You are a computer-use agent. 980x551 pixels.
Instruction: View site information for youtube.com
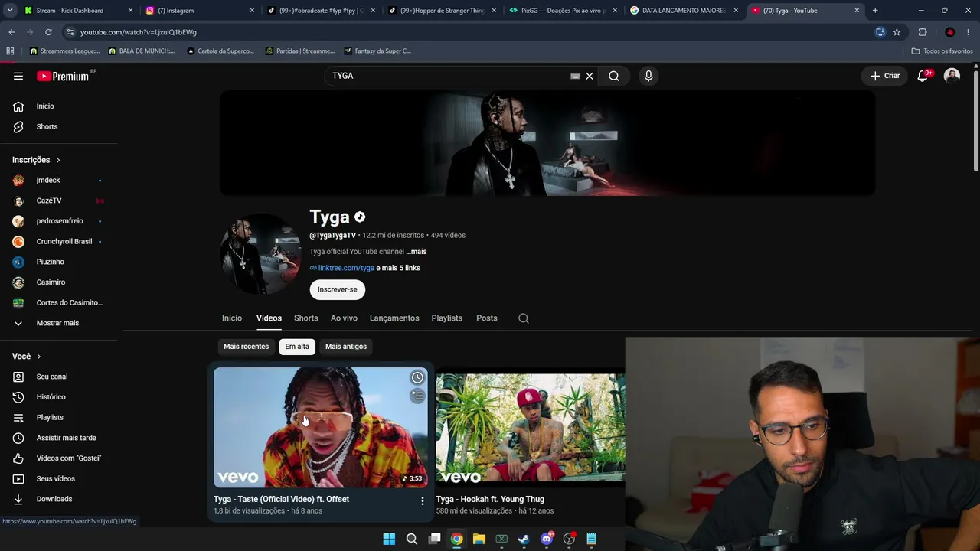(70, 32)
